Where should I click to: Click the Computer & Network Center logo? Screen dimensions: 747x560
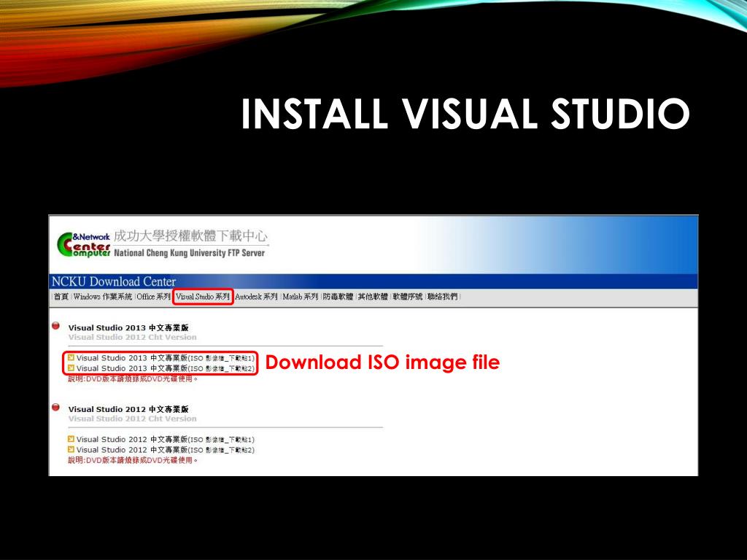pyautogui.click(x=83, y=245)
